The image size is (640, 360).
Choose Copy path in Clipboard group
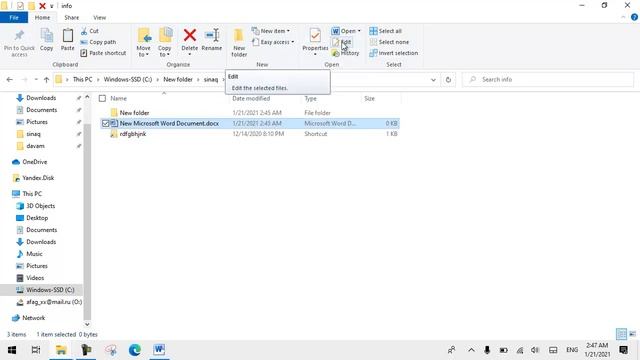(x=98, y=42)
